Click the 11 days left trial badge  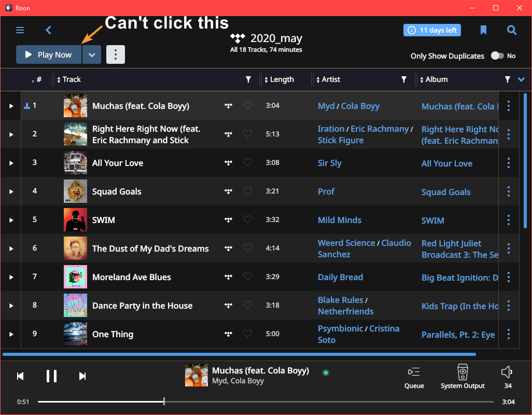point(432,30)
